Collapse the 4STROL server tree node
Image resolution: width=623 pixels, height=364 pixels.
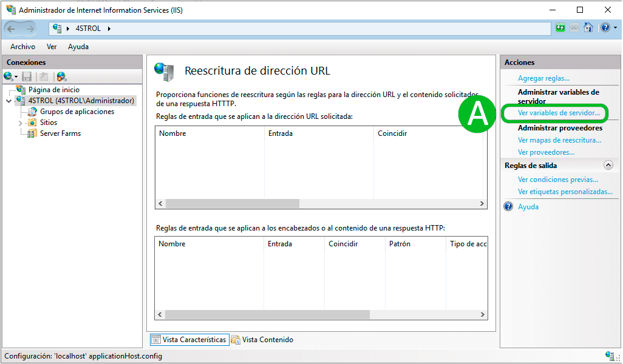tap(9, 101)
